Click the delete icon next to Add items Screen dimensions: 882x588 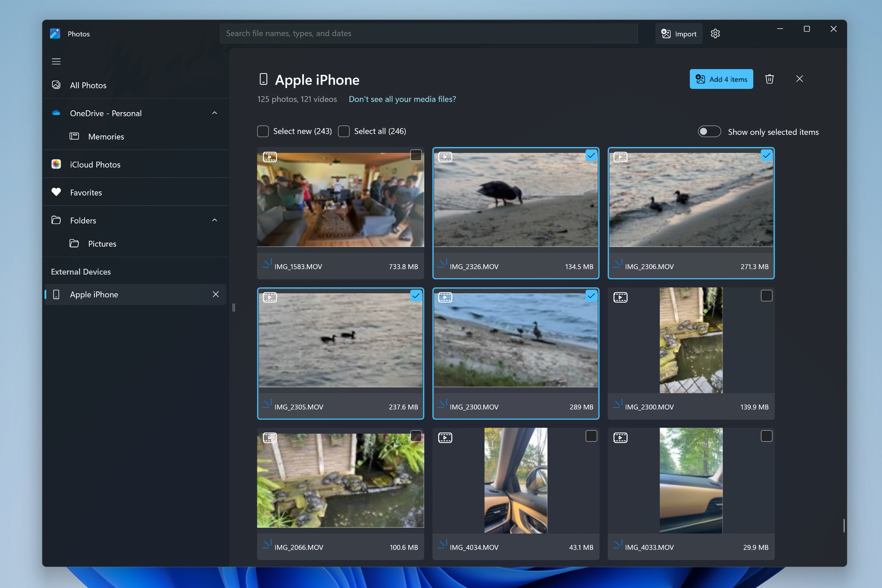[x=769, y=79]
